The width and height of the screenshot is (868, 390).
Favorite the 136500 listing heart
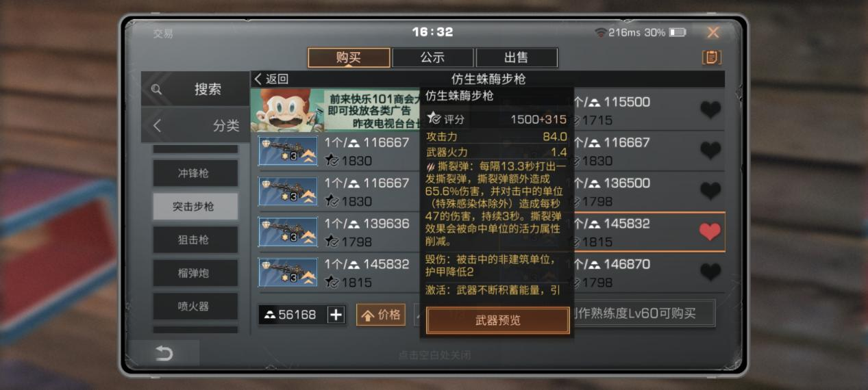click(710, 191)
